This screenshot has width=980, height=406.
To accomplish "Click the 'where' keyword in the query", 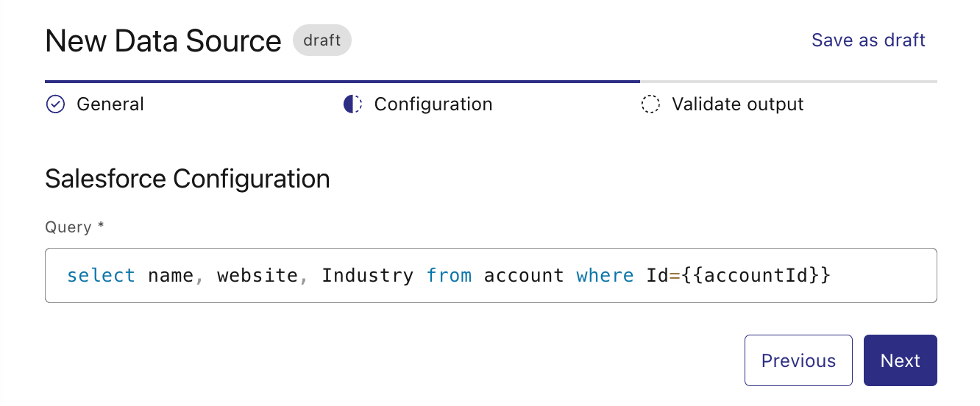I will 605,276.
